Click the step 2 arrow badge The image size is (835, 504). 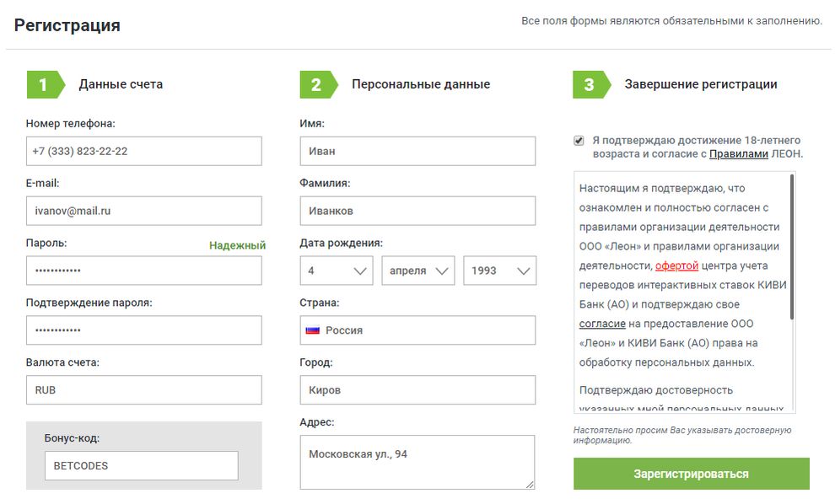pos(316,84)
